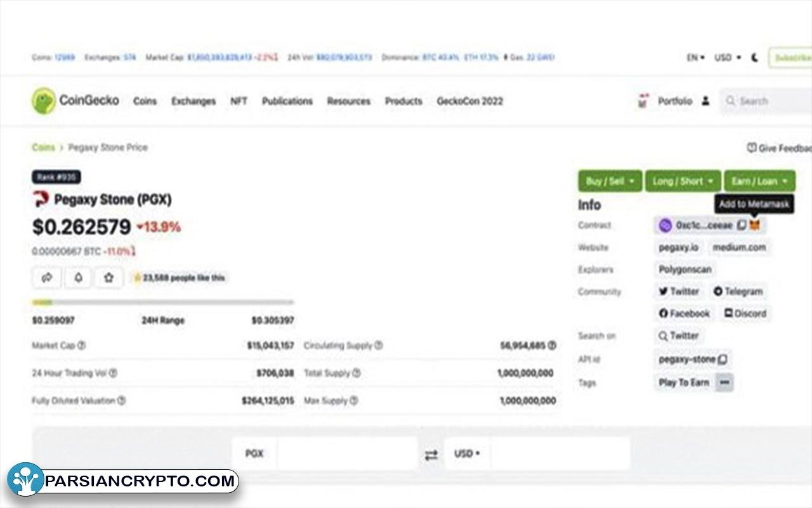Click the 0xc1c...ceeae contract address
The height and width of the screenshot is (508, 812).
pos(704,225)
